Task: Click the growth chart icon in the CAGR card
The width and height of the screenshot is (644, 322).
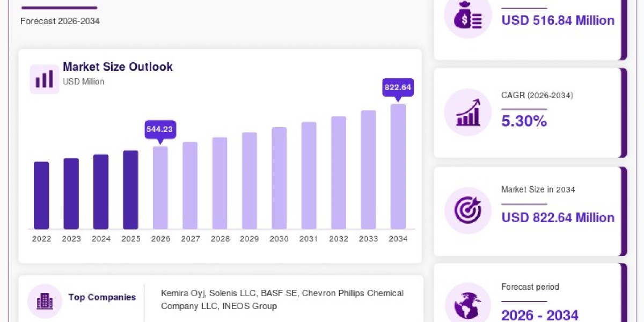Action: [x=467, y=112]
